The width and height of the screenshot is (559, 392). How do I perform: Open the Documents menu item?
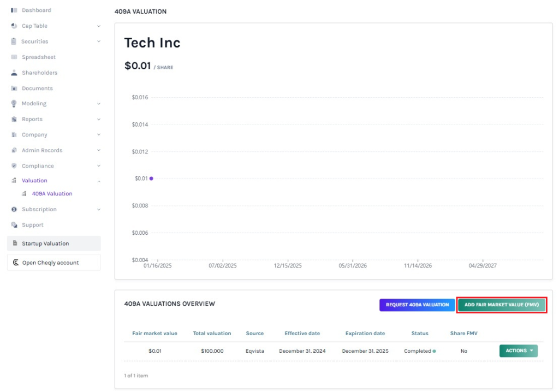point(37,88)
